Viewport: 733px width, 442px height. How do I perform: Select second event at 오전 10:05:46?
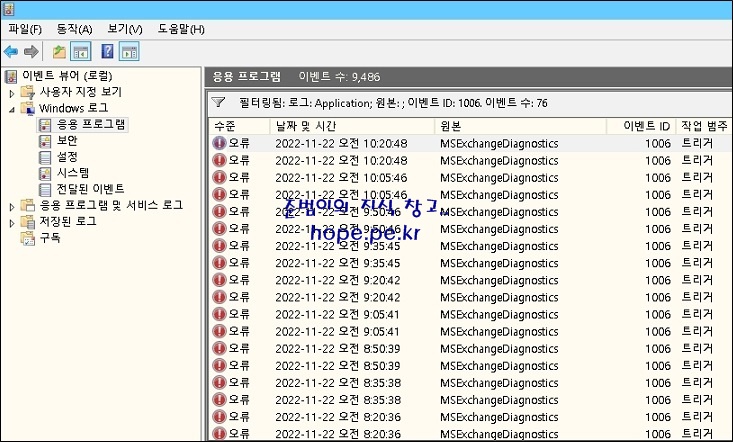[470, 195]
